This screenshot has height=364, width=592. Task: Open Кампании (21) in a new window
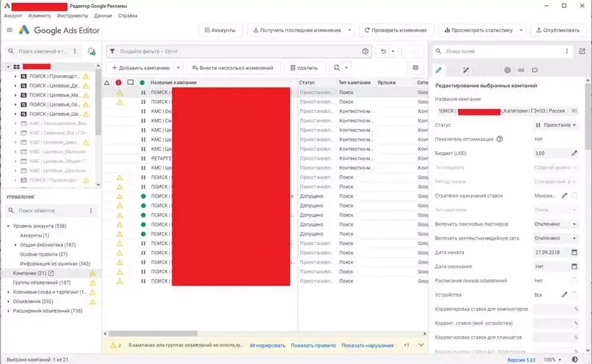point(51,273)
